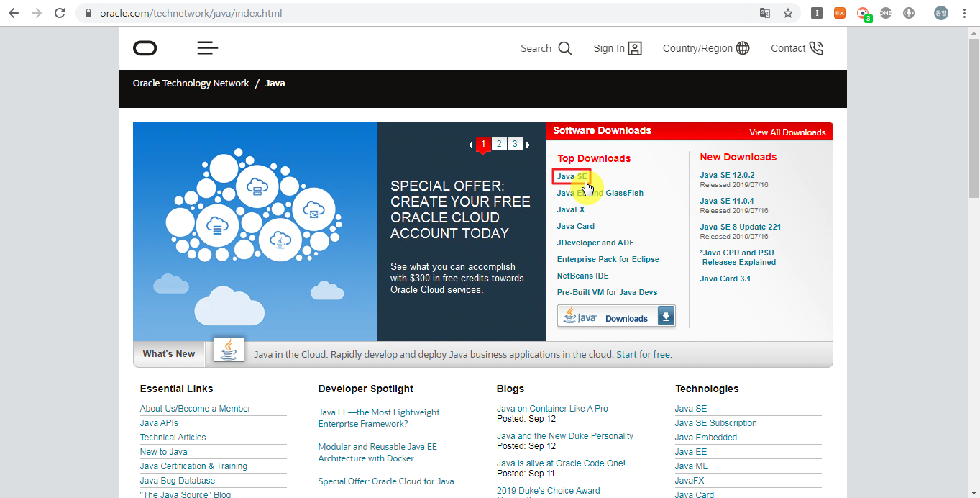Image resolution: width=980 pixels, height=498 pixels.
Task: Open Java SE 12.0.2 new download
Action: (x=727, y=175)
